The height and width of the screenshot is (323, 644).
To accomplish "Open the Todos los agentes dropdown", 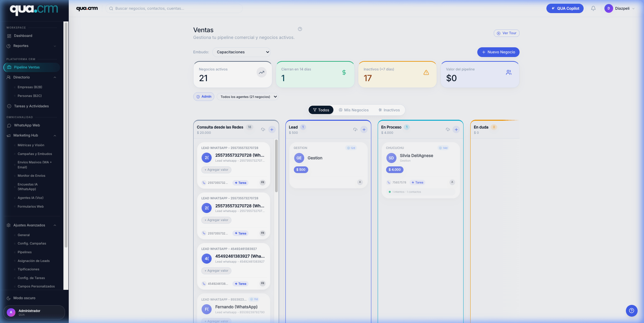I will (x=248, y=97).
